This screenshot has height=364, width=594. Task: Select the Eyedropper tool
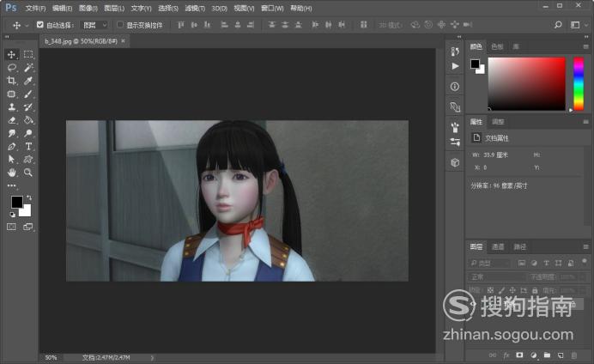(28, 81)
